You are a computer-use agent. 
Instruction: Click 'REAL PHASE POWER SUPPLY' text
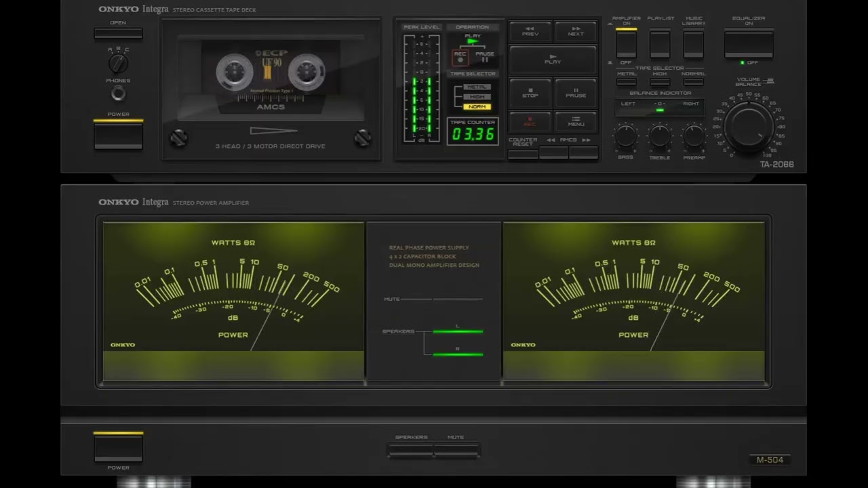[x=429, y=247]
